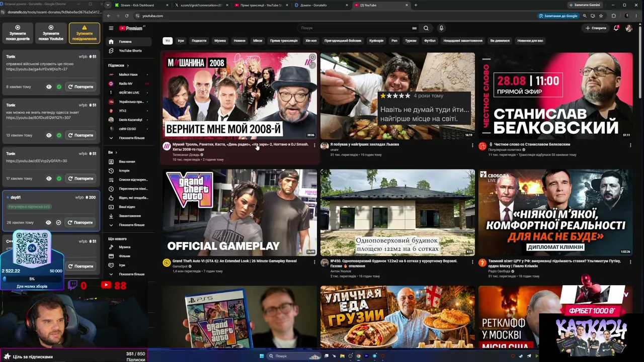
Task: Open more options for the GTA VI video
Action: tap(314, 262)
